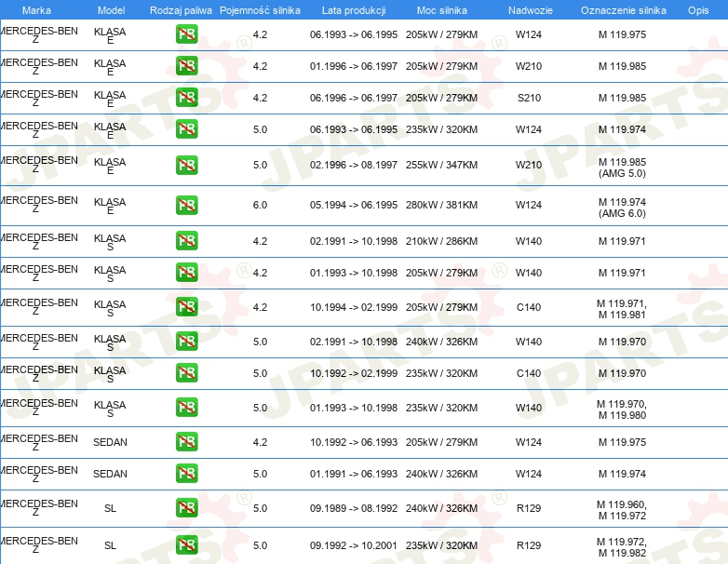The width and height of the screenshot is (728, 564).
Task: Select the 210kW / 286KM power cell
Action: pos(441,241)
